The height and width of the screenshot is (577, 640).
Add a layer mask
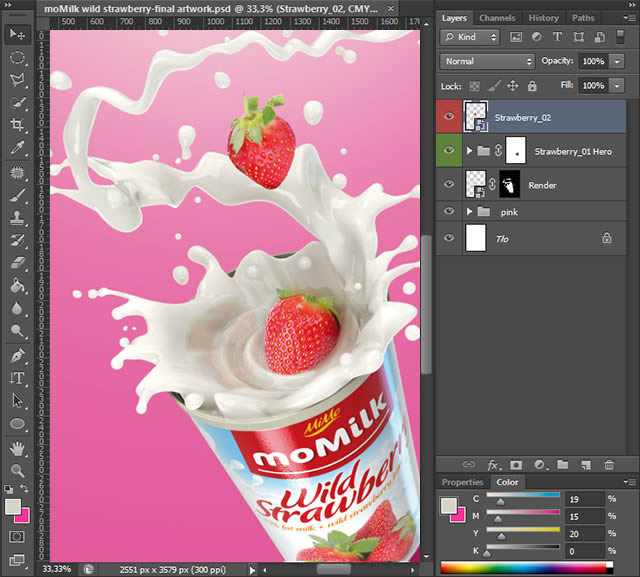(x=516, y=465)
